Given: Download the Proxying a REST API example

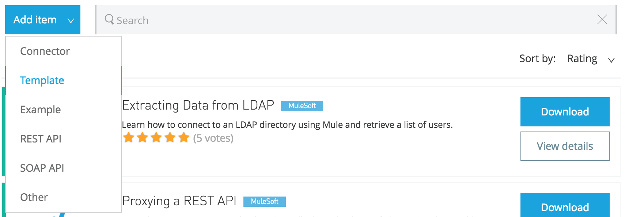Looking at the screenshot, I should tap(565, 207).
